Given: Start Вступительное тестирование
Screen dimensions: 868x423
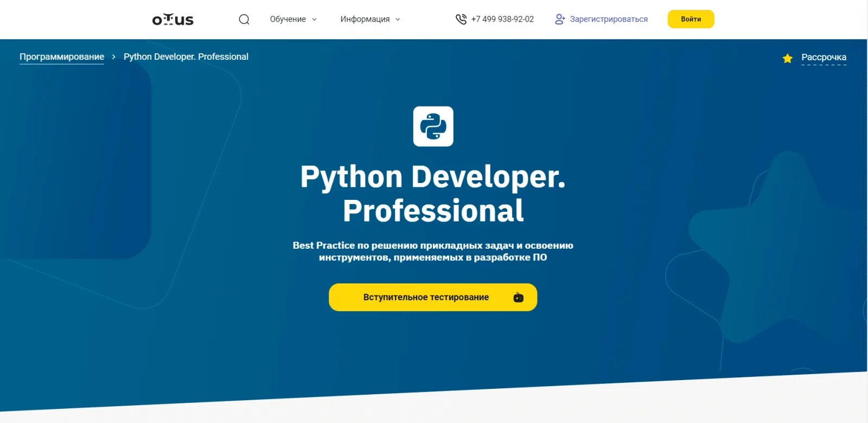Looking at the screenshot, I should pos(433,297).
